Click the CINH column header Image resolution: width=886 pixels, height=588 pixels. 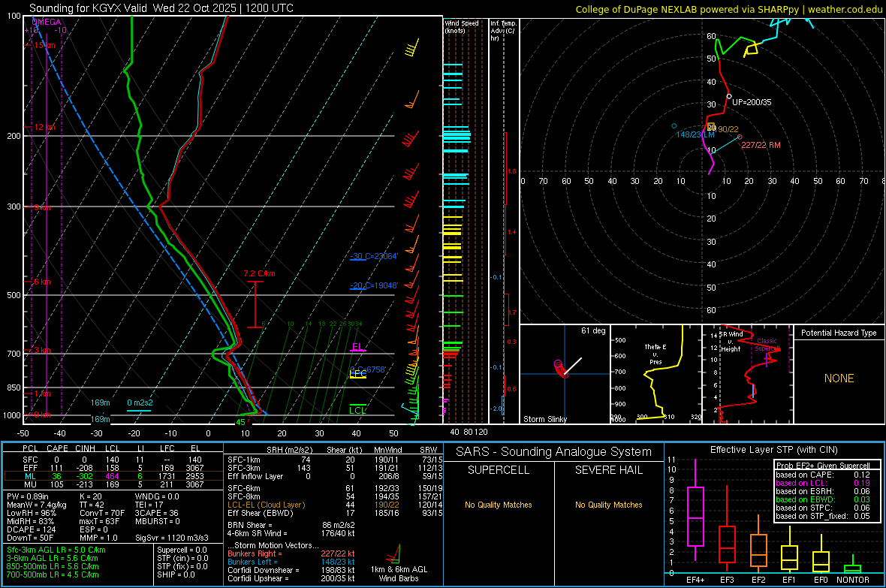pos(86,449)
